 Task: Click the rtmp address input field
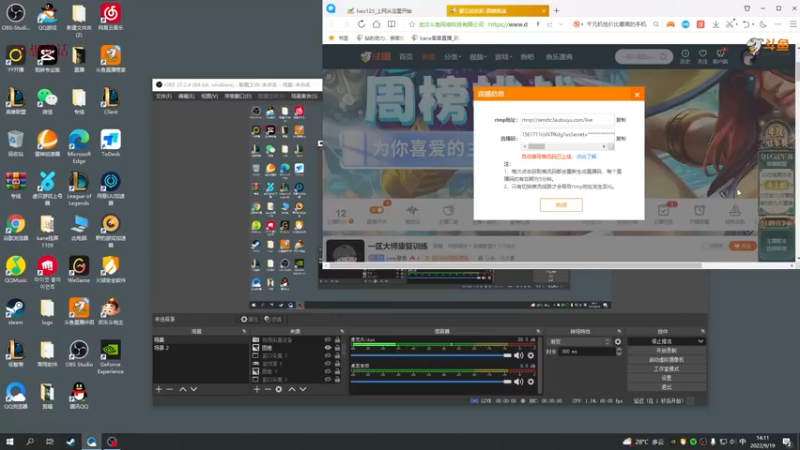tap(567, 120)
